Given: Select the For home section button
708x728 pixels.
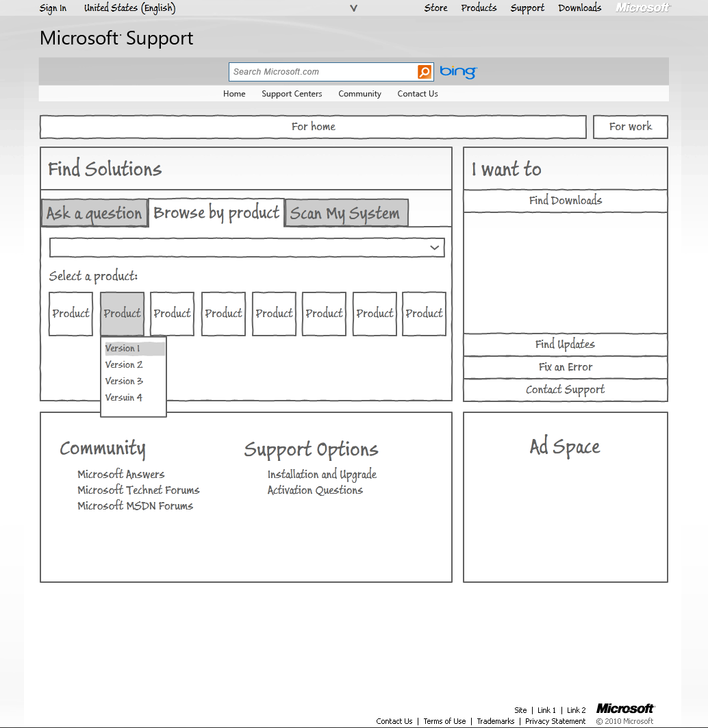Looking at the screenshot, I should 314,127.
